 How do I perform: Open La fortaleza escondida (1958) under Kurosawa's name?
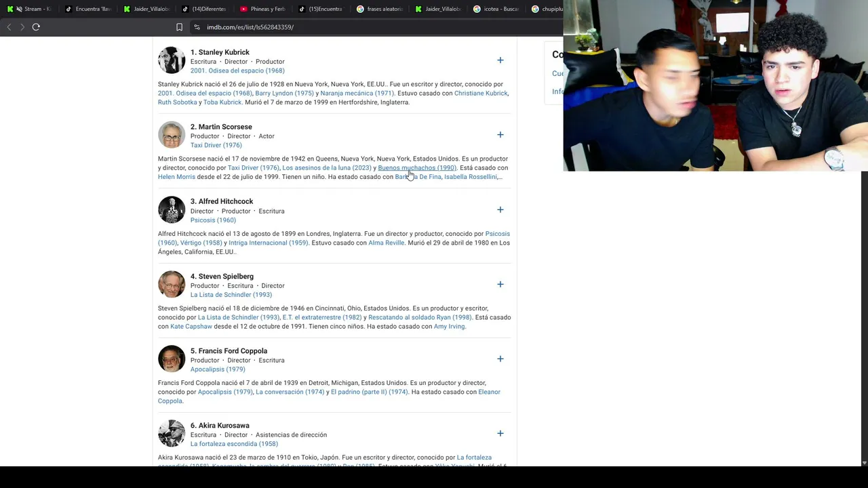coord(234,444)
